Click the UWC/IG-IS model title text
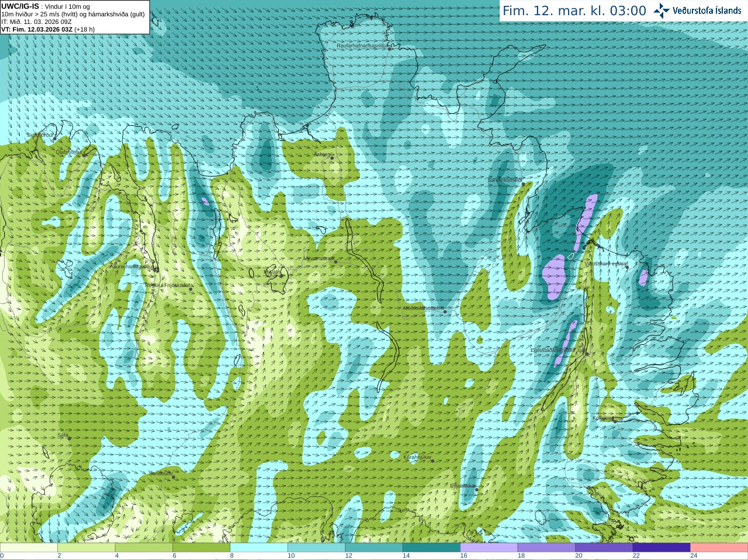The image size is (748, 560). click(20, 6)
